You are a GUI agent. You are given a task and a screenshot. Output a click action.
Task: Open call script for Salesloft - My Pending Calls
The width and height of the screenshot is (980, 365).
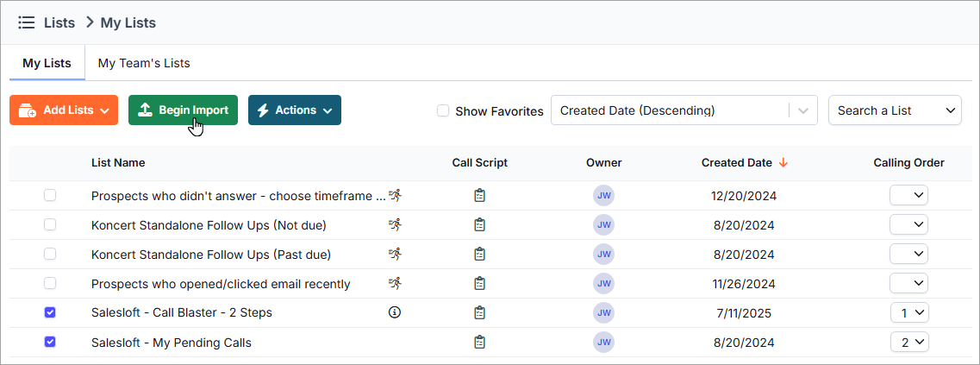point(480,343)
